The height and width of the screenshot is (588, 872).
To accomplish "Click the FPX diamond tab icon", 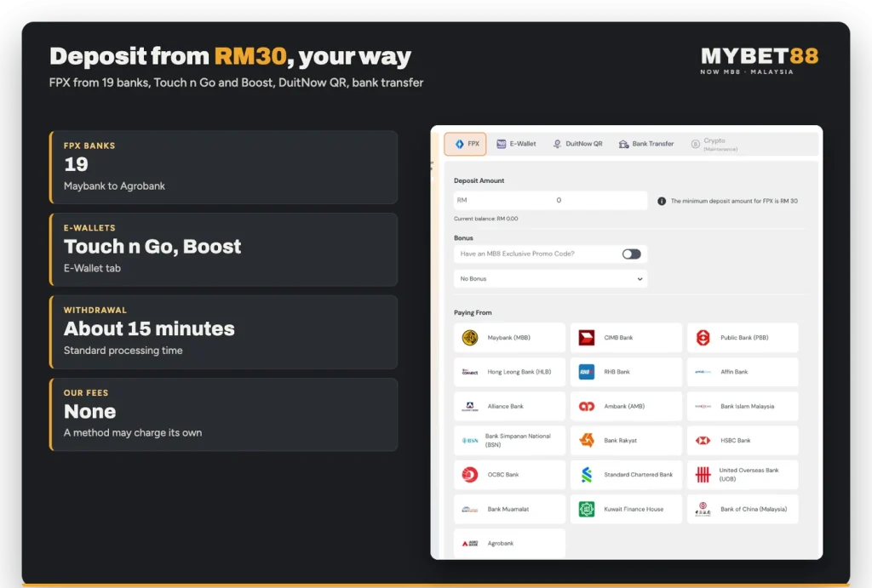I will coord(459,144).
